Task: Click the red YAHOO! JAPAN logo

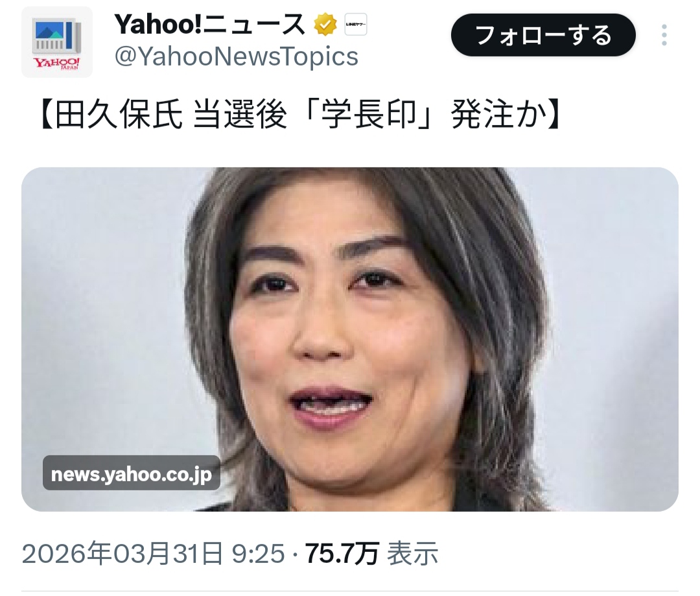Action: 57,63
